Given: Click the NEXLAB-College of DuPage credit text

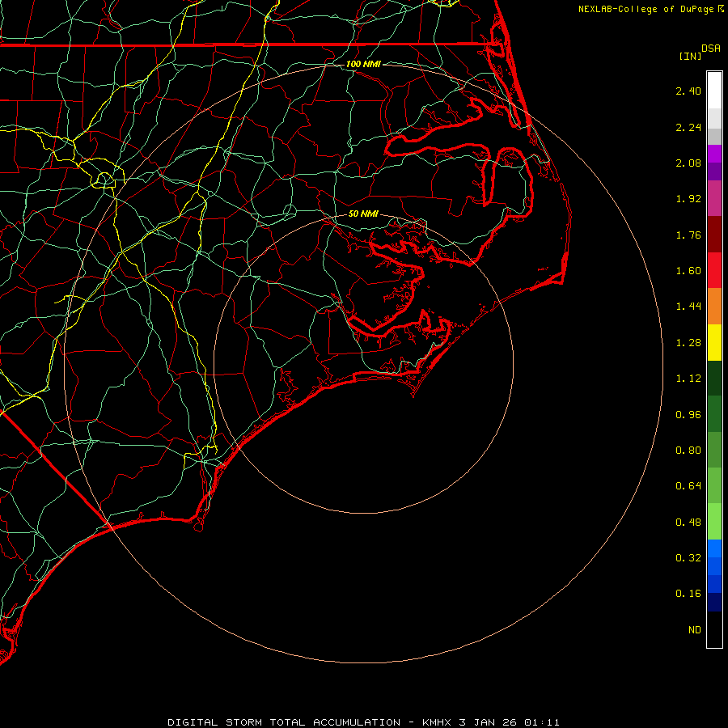Looking at the screenshot, I should point(645,9).
